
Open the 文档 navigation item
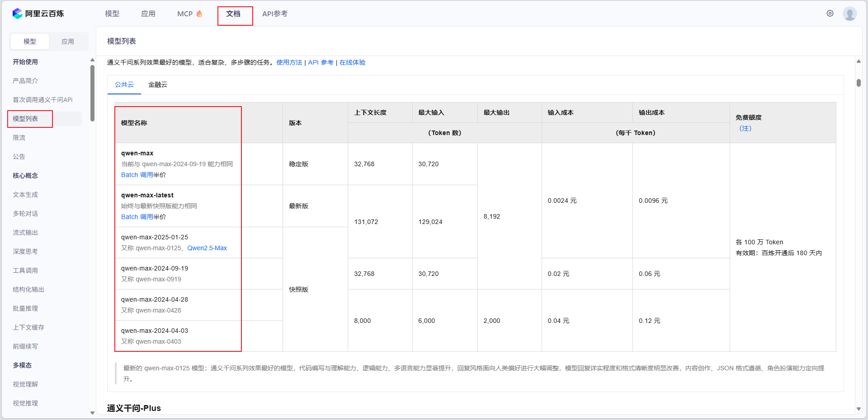pos(235,14)
